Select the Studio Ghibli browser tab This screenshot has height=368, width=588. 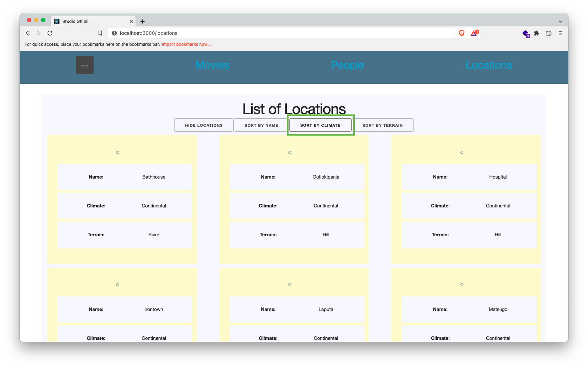(93, 21)
